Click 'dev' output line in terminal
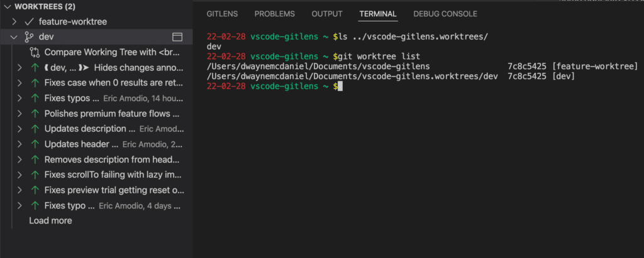The height and width of the screenshot is (258, 644). [214, 46]
